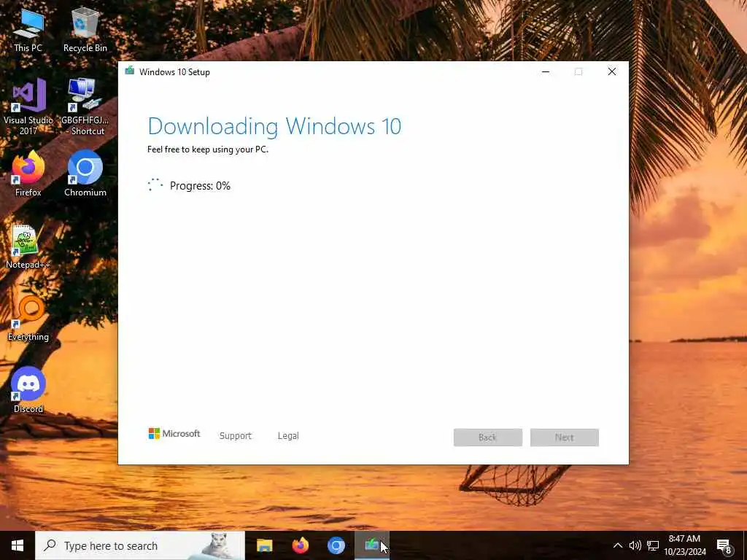
Task: Select the Firefox desktop shortcut
Action: tap(28, 174)
